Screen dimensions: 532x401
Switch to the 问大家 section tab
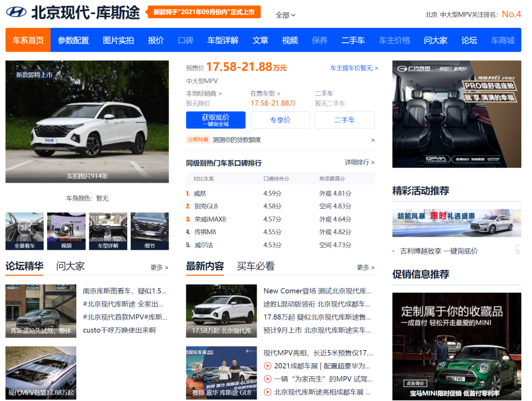click(x=70, y=266)
